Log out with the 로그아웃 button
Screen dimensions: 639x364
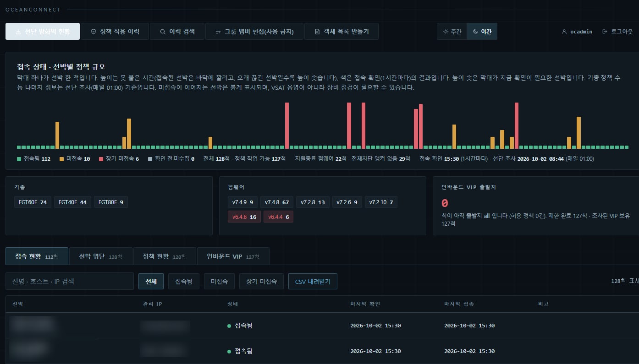[617, 32]
